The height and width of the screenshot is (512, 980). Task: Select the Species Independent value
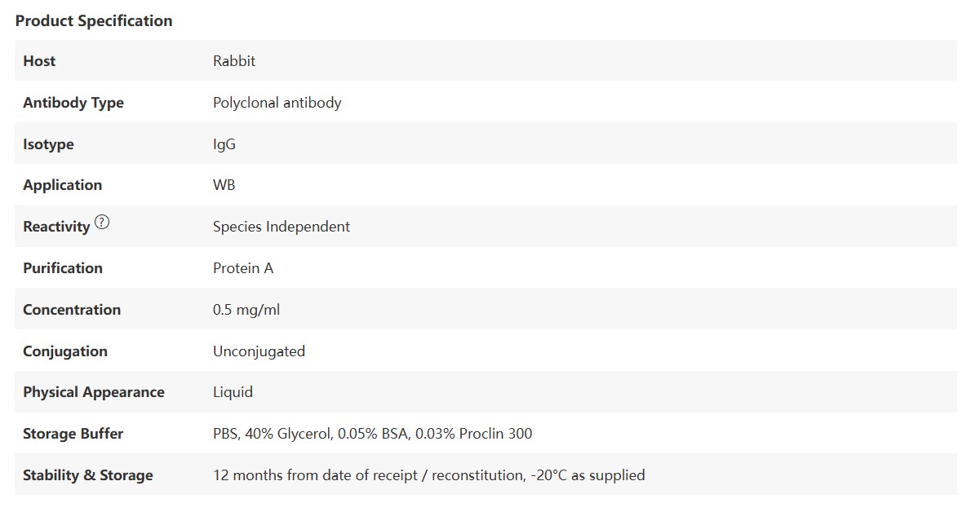point(281,227)
